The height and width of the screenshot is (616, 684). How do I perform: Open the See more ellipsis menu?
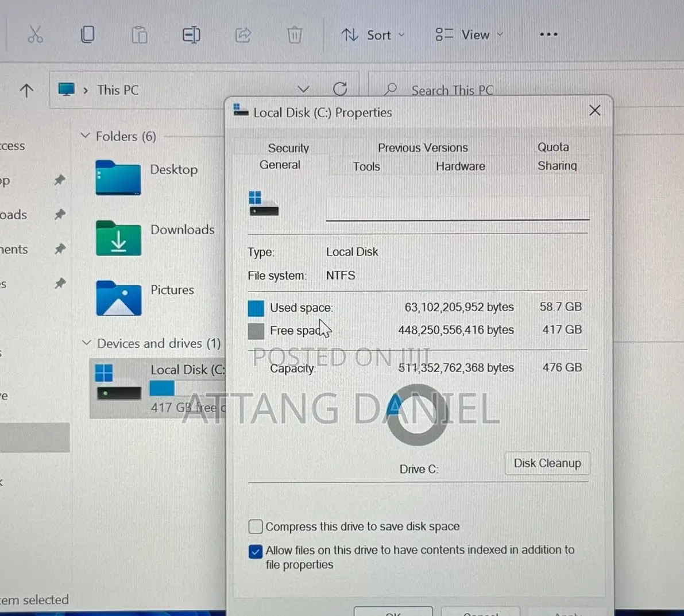coord(548,34)
